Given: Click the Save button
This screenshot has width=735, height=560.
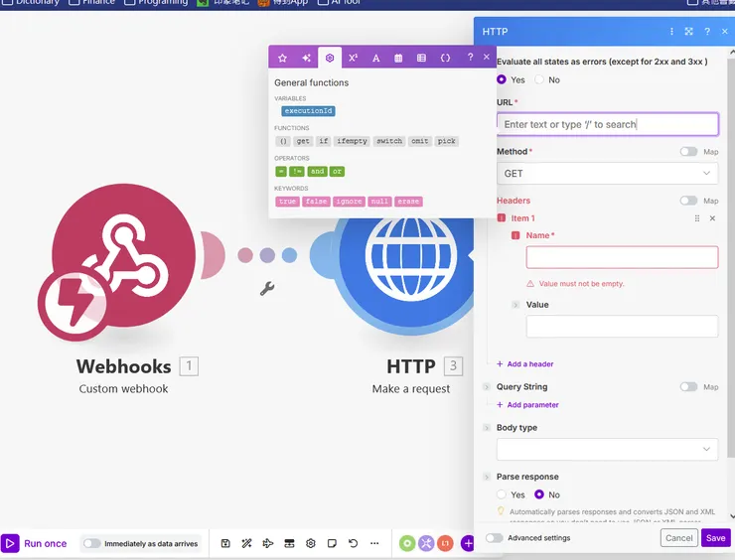Looking at the screenshot, I should tap(716, 538).
